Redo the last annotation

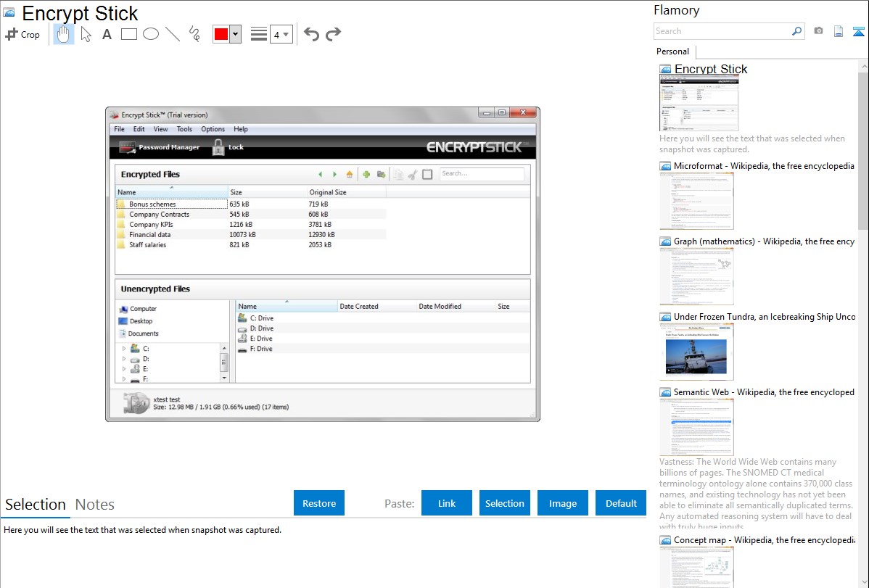point(334,34)
